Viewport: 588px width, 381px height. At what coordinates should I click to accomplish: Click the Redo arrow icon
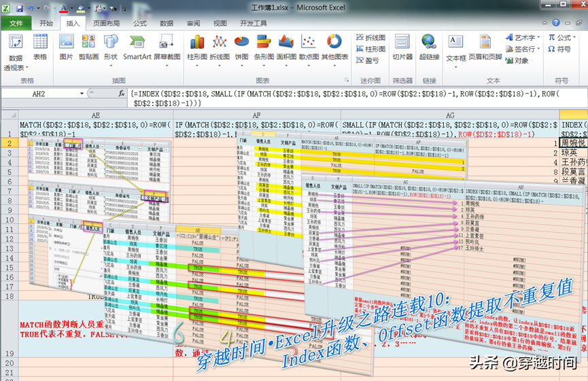[x=46, y=8]
